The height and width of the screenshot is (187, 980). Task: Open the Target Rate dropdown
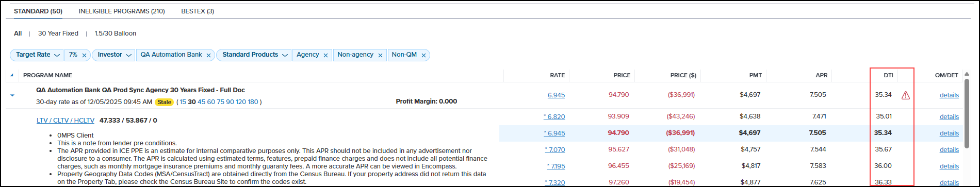tap(39, 55)
